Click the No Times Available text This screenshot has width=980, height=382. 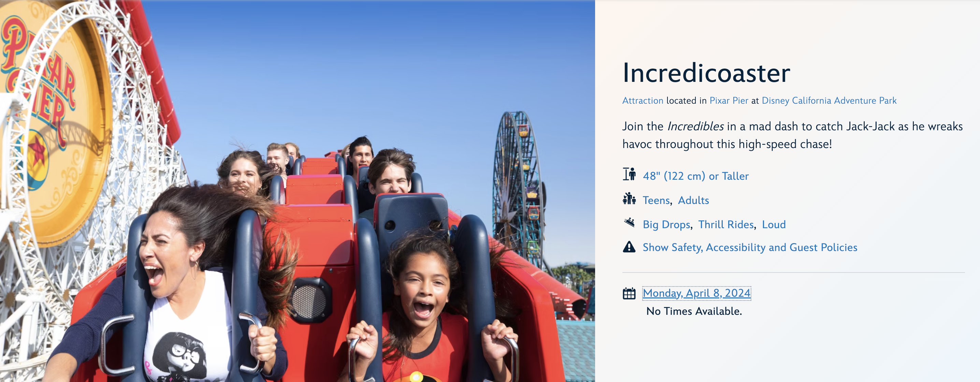(694, 311)
